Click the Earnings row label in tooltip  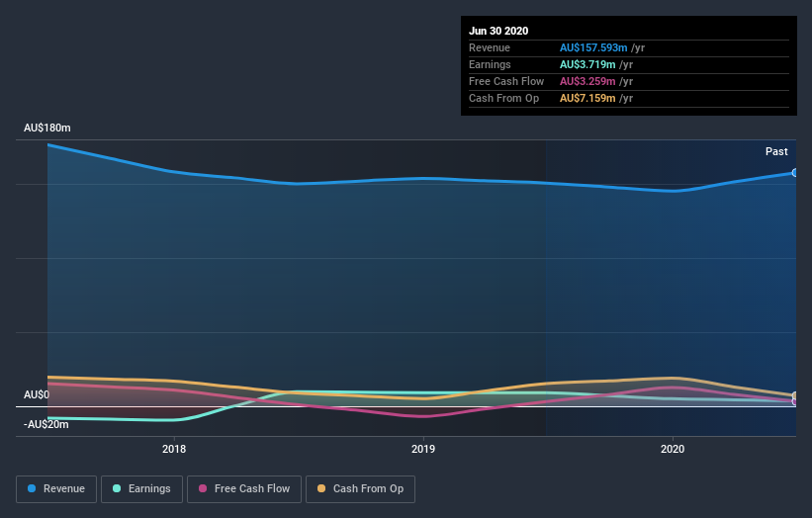pyautogui.click(x=490, y=64)
